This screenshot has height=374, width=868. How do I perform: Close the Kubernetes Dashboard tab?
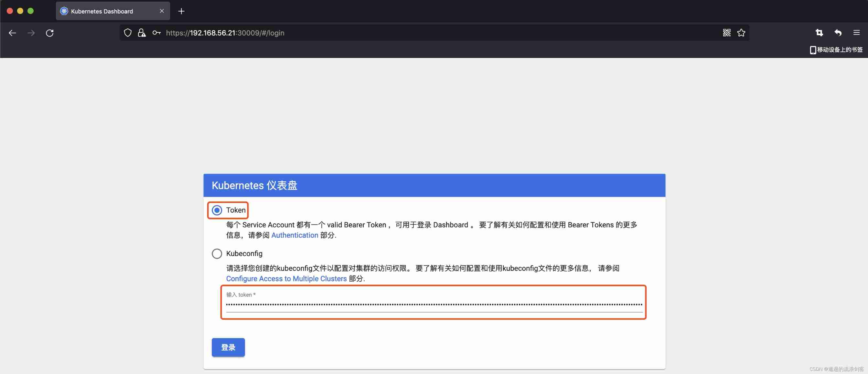[x=162, y=11]
